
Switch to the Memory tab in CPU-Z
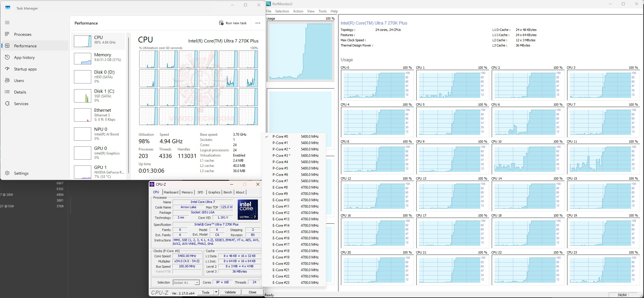pos(187,192)
